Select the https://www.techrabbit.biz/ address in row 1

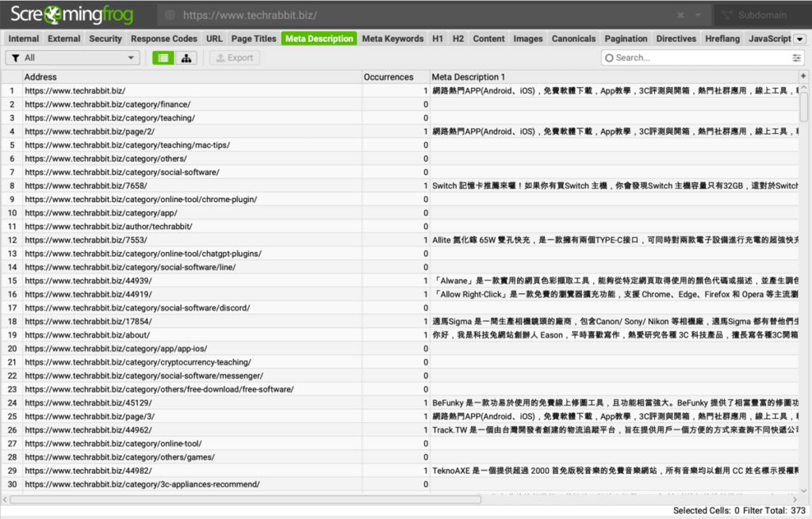75,90
